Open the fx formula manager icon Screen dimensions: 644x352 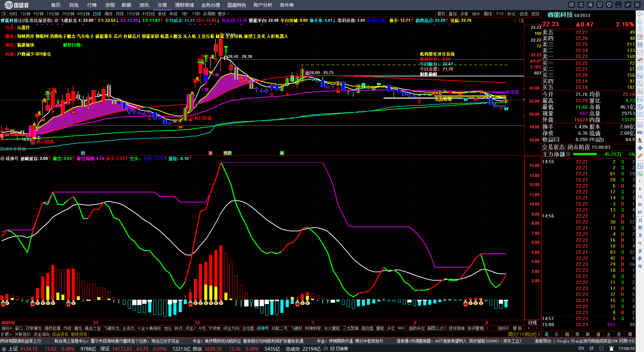point(590,5)
